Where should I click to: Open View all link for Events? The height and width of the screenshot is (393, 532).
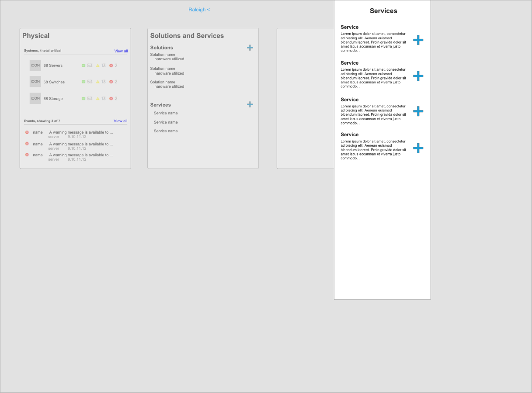[120, 121]
